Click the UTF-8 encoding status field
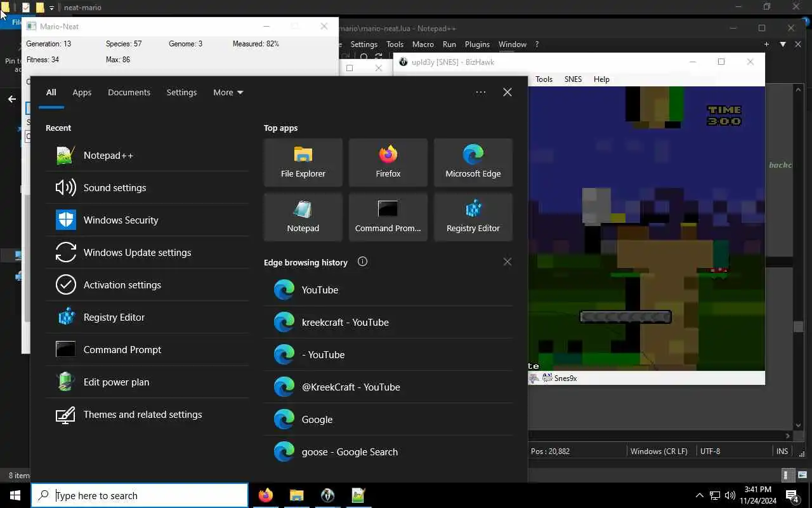The width and height of the screenshot is (812, 508). [710, 451]
